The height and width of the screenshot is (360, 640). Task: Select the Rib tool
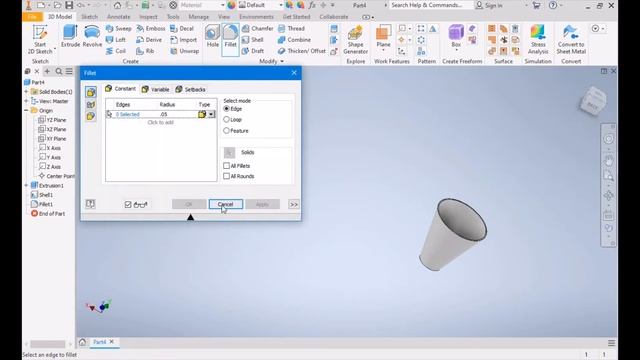(x=145, y=51)
